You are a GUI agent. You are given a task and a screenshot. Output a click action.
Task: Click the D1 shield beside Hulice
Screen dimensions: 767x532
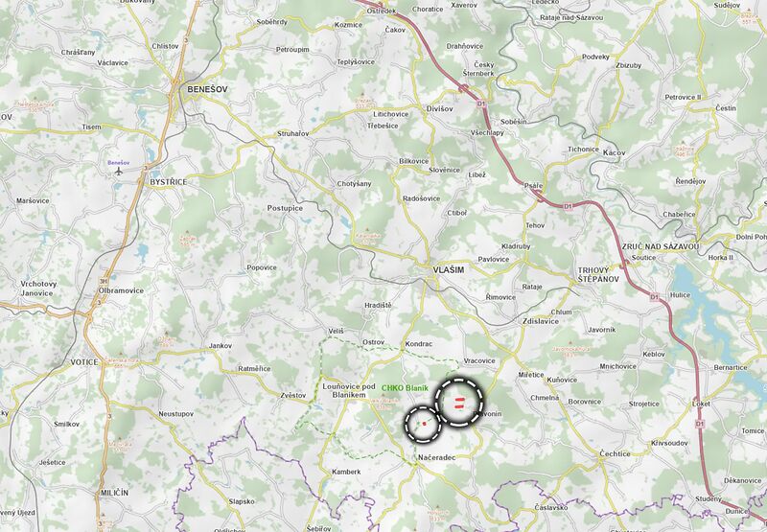pyautogui.click(x=655, y=297)
